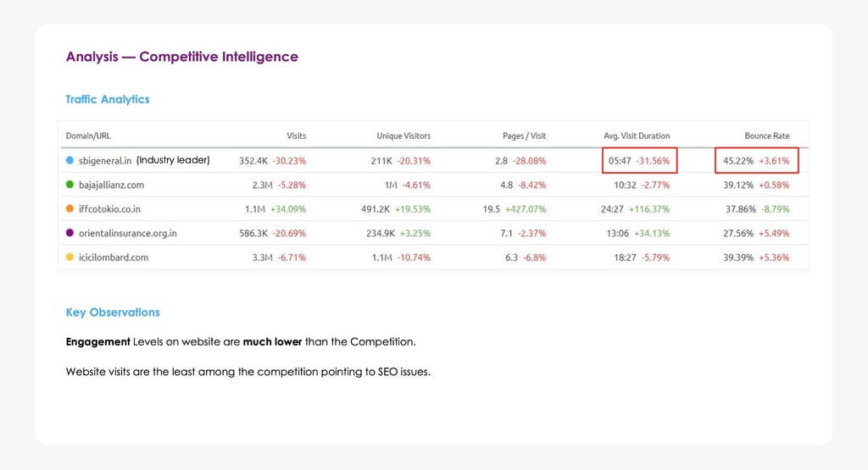The height and width of the screenshot is (470, 868).
Task: Select the highlighted 45.22% bounce rate cell
Action: click(x=756, y=160)
